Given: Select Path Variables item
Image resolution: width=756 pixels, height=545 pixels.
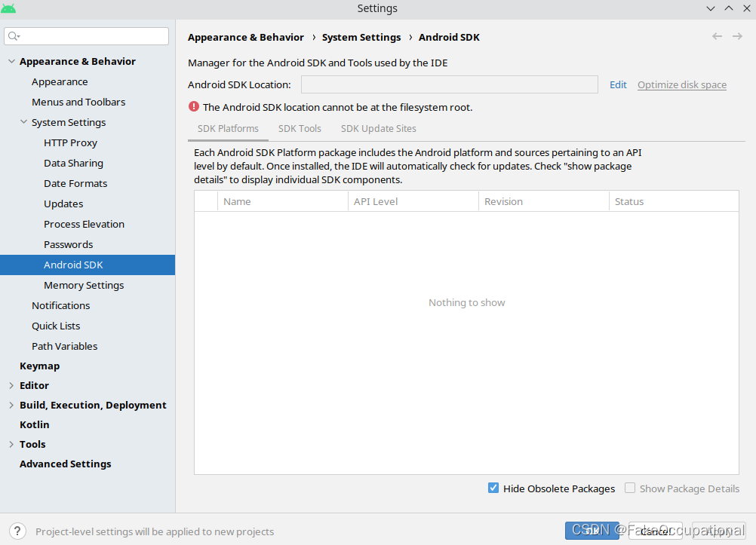Looking at the screenshot, I should click(x=65, y=346).
